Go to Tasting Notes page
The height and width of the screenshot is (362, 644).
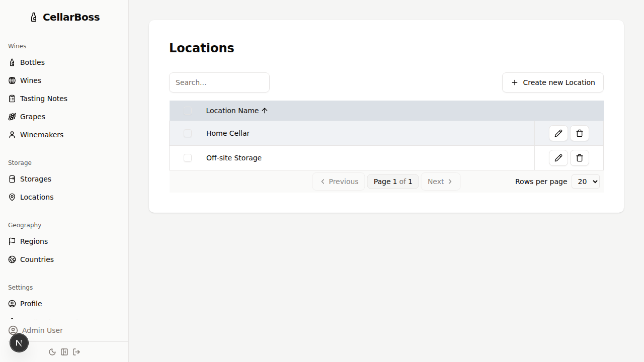point(43,99)
